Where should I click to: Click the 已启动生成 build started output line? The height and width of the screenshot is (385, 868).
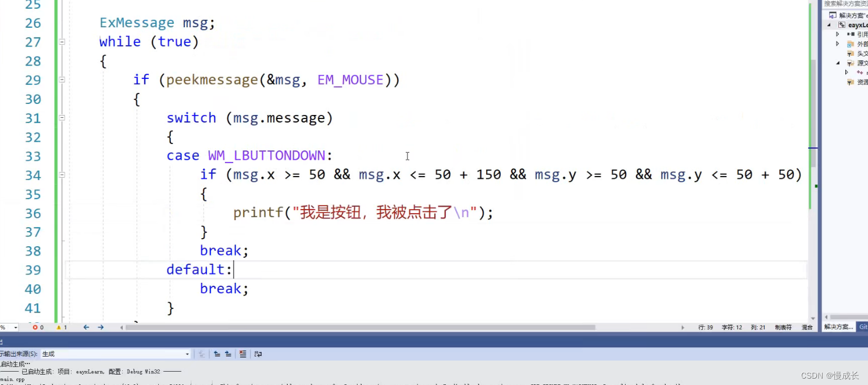click(x=91, y=371)
